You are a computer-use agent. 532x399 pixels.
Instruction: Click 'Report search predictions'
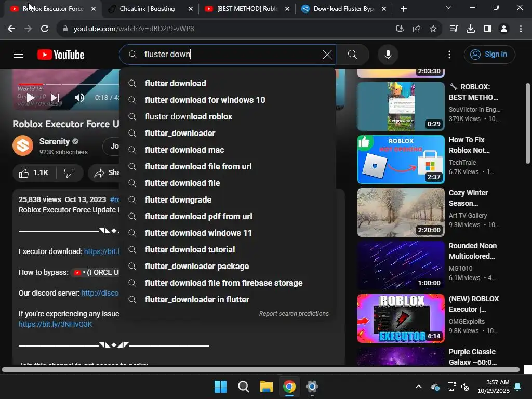click(294, 313)
